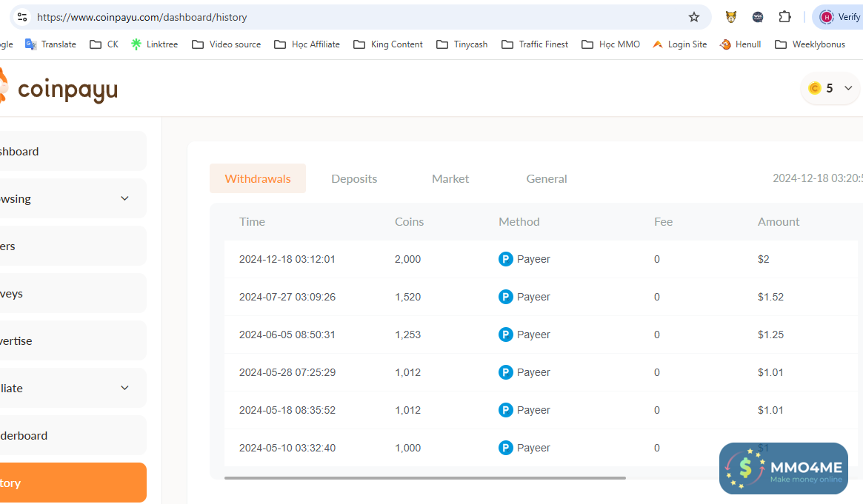Click the coin balance icon showing 5
Image resolution: width=863 pixels, height=504 pixels.
coord(815,89)
